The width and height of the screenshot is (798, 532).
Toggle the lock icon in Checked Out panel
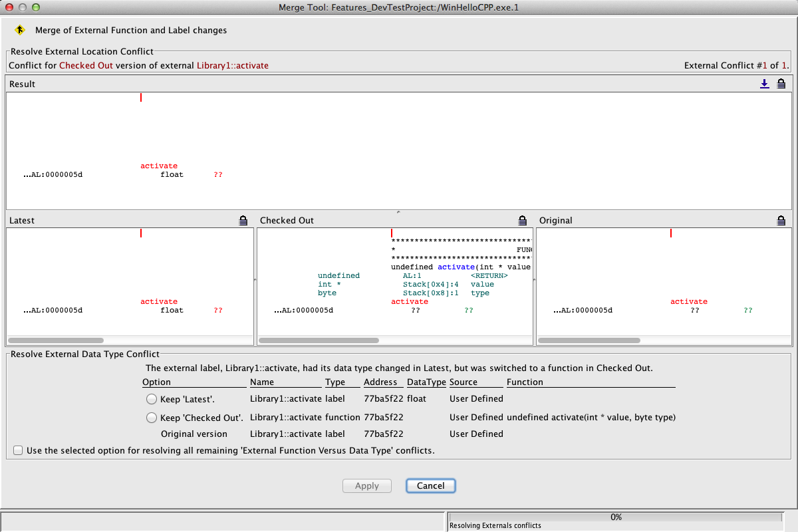pos(523,221)
